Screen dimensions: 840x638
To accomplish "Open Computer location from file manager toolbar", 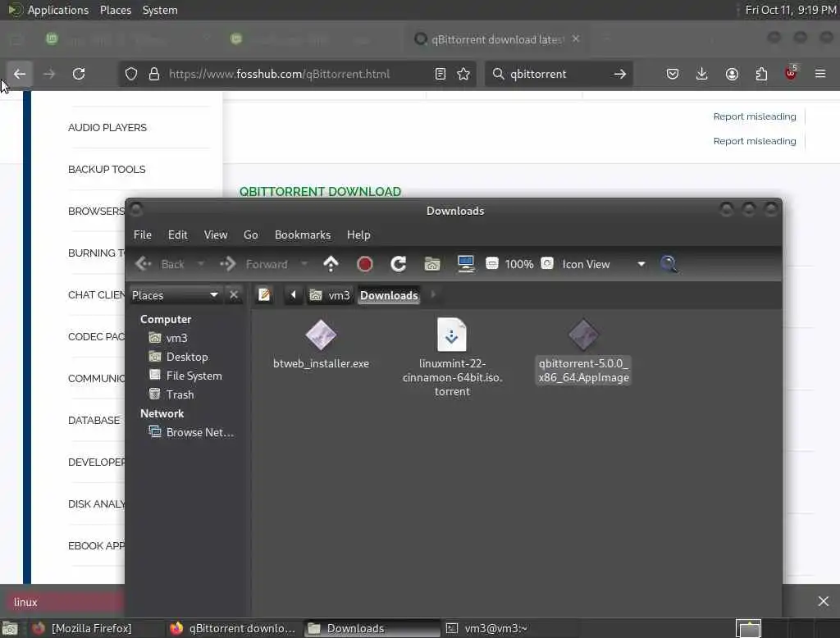I will (466, 263).
